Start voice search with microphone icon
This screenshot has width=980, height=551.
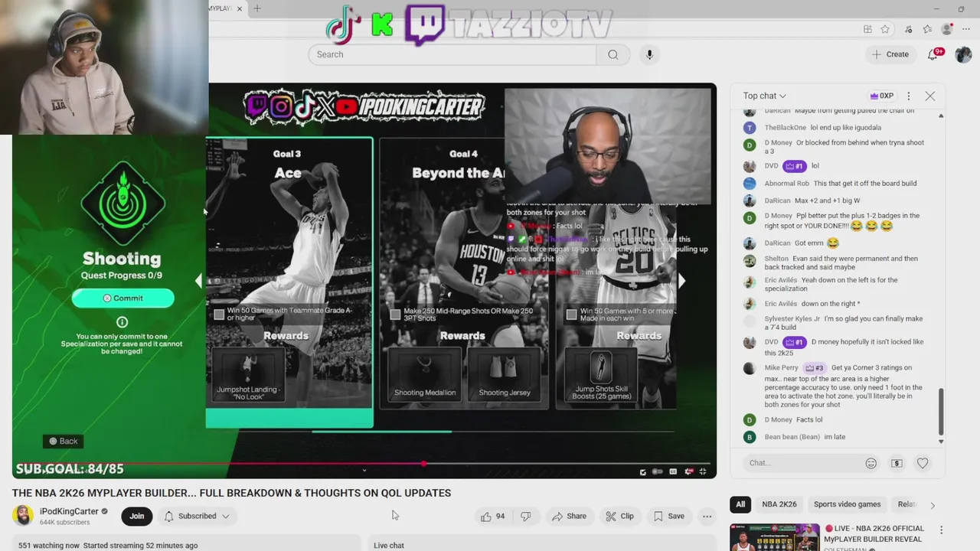coord(649,54)
